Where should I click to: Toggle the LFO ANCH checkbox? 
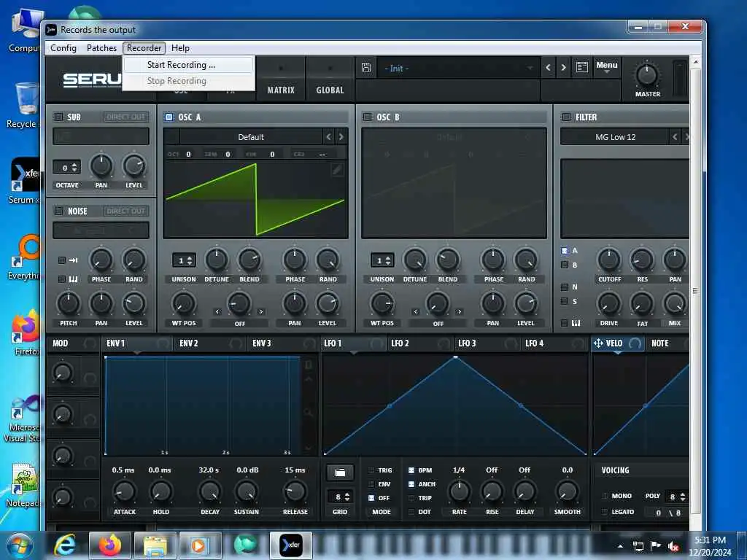point(411,484)
